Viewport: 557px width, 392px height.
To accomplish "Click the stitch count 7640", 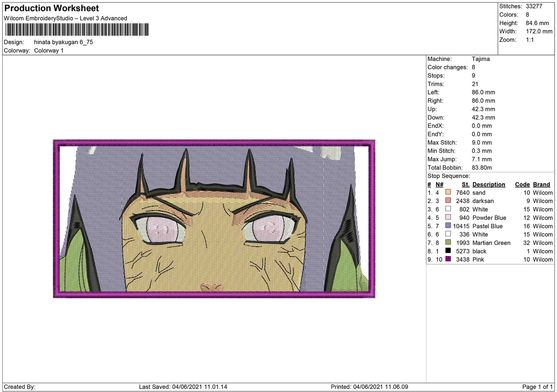I will click(x=463, y=193).
